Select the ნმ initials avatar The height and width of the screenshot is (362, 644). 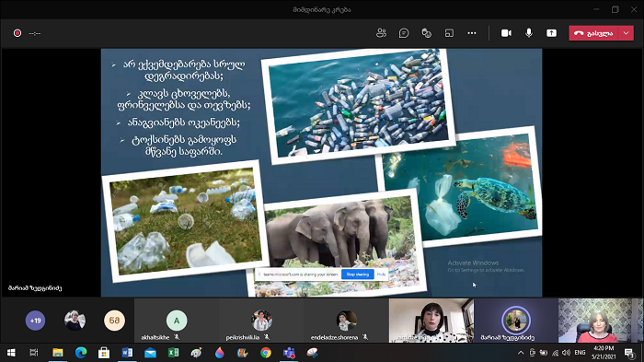click(114, 321)
